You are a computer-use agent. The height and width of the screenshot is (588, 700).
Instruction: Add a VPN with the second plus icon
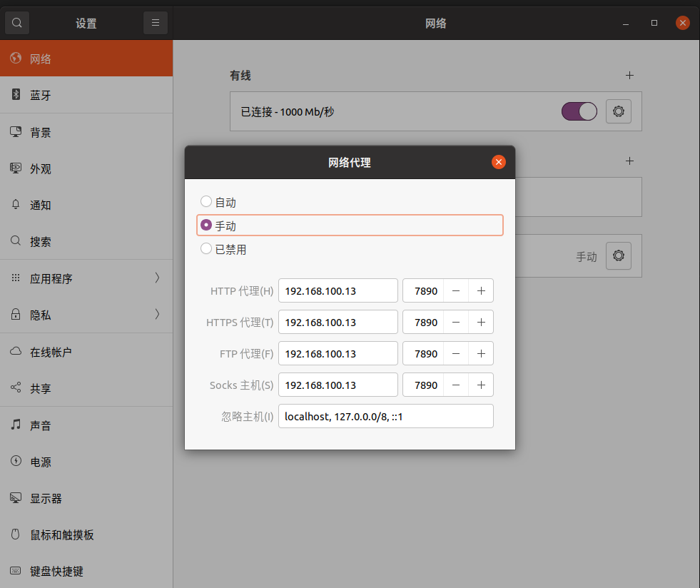(629, 161)
